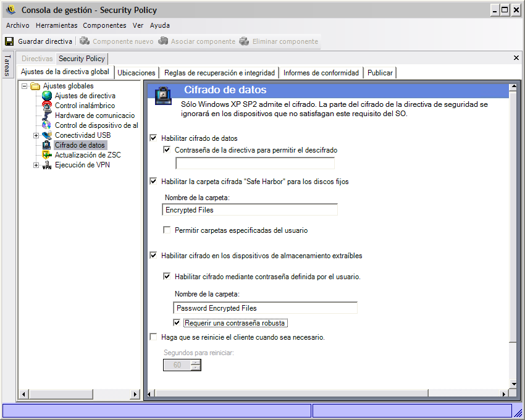Click the padlock icon beside Cifrado de datos in tree

pos(47,145)
